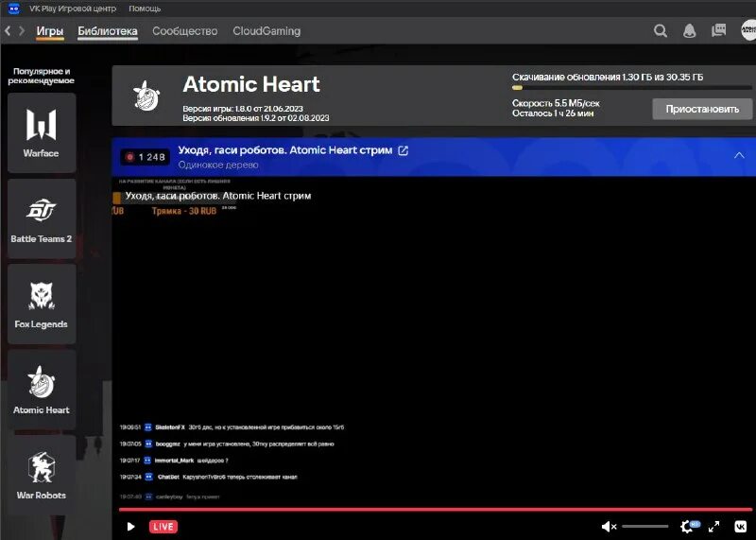Open the Warface game tile
Screen dimensions: 756x540
click(x=42, y=132)
